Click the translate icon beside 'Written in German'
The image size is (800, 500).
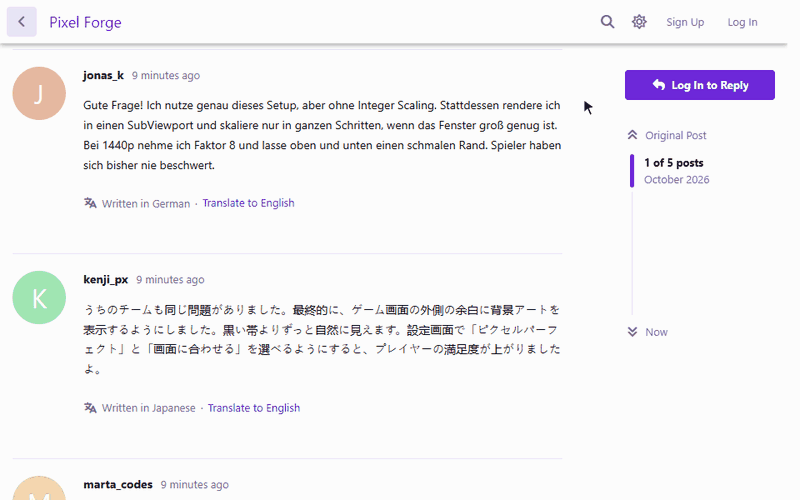pos(90,203)
